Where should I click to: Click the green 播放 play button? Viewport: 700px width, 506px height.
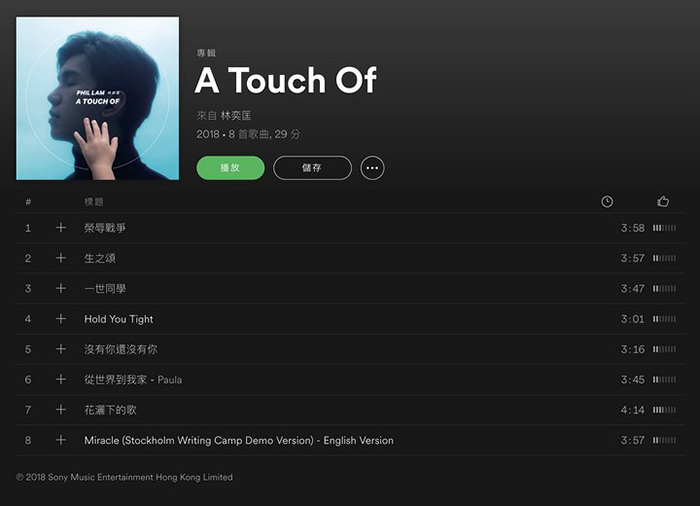[230, 168]
